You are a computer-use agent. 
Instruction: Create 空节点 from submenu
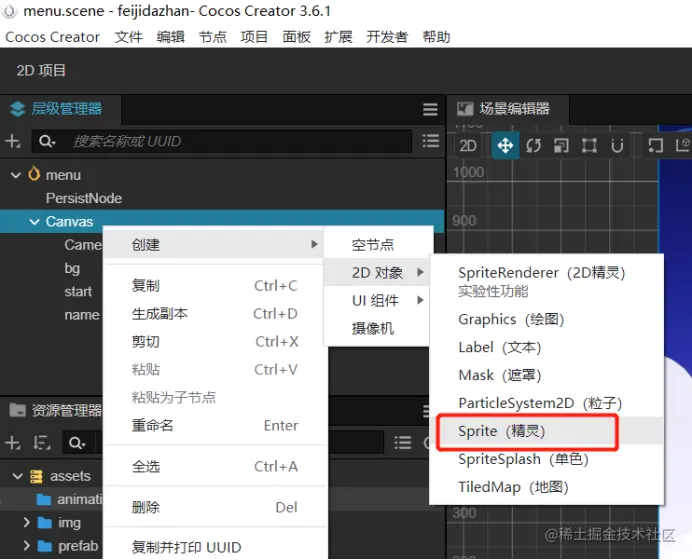(x=377, y=244)
